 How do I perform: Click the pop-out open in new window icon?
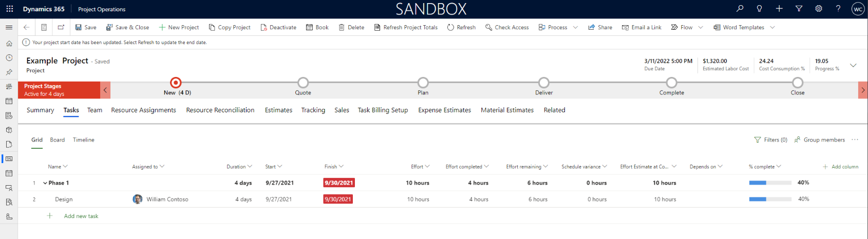(x=61, y=27)
